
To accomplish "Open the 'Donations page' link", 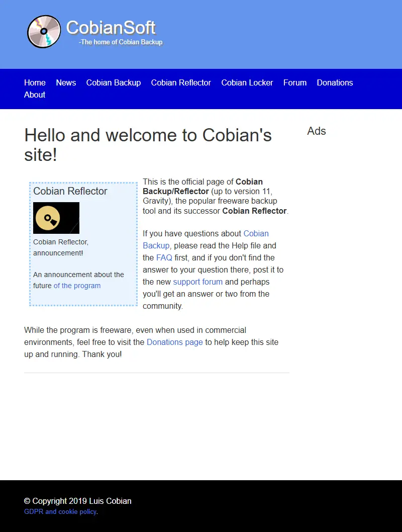I will click(174, 342).
